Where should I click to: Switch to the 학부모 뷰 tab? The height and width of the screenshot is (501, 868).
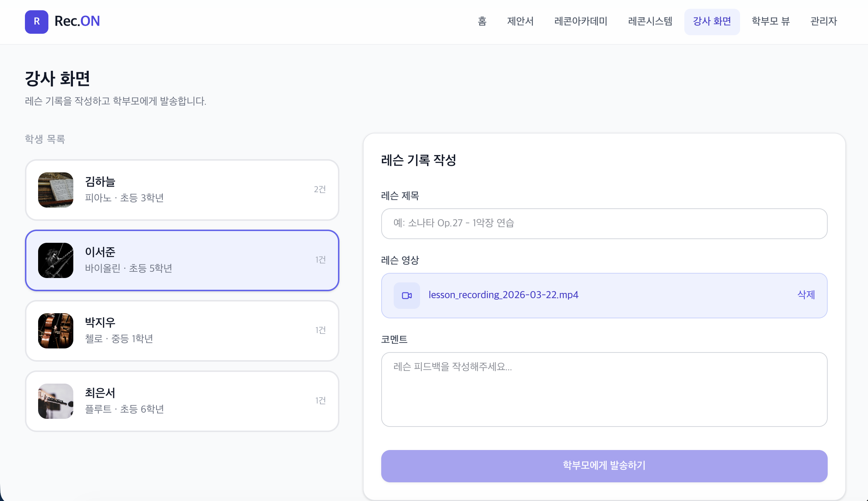coord(770,21)
